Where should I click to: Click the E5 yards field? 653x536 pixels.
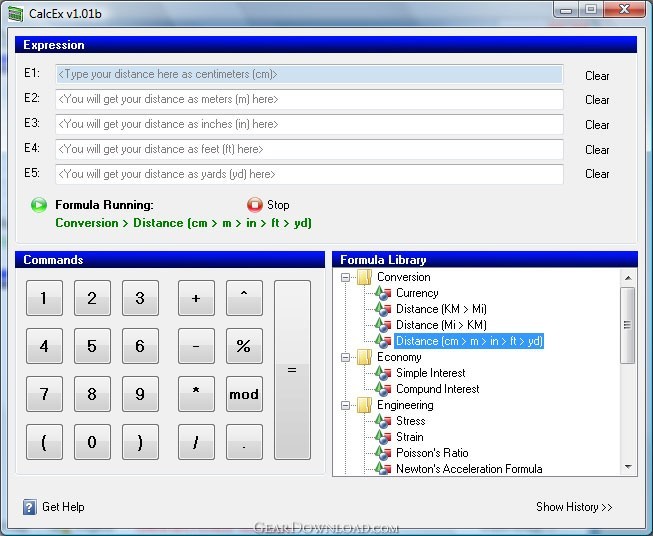309,174
